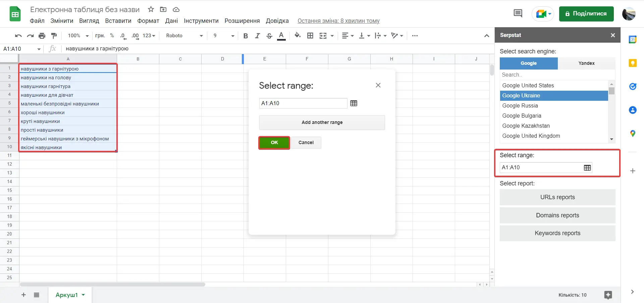The width and height of the screenshot is (644, 303).
Task: Merge the selected cells
Action: [x=323, y=36]
